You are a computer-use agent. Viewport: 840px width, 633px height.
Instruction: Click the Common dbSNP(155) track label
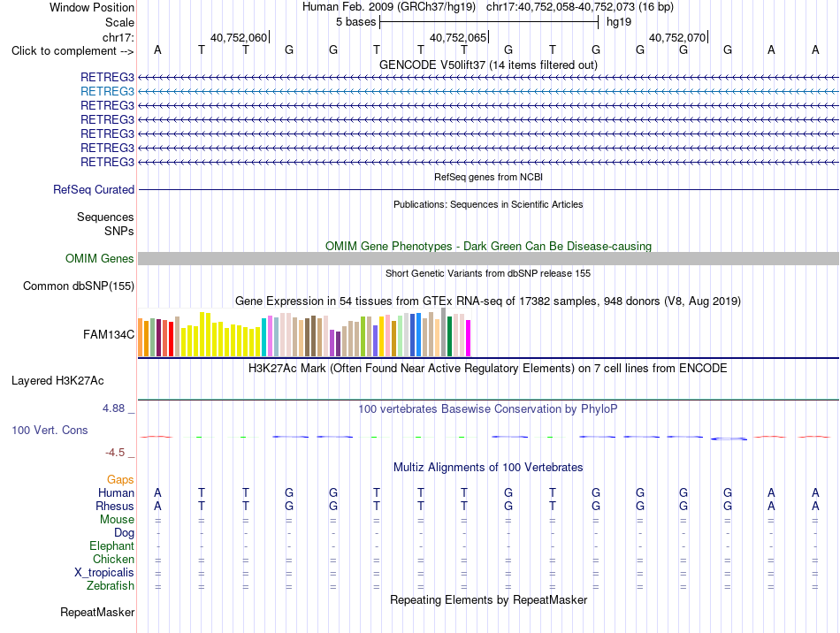click(x=79, y=286)
